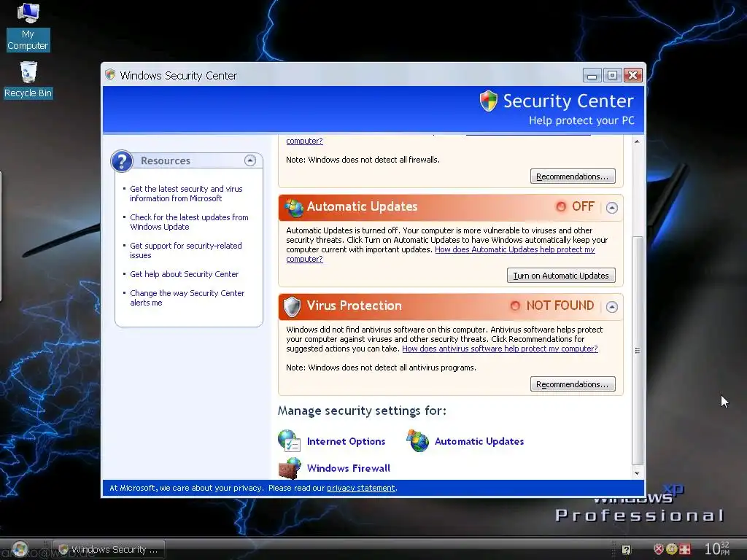Click the Windows Security taskbar button
The width and height of the screenshot is (747, 560).
click(x=109, y=549)
